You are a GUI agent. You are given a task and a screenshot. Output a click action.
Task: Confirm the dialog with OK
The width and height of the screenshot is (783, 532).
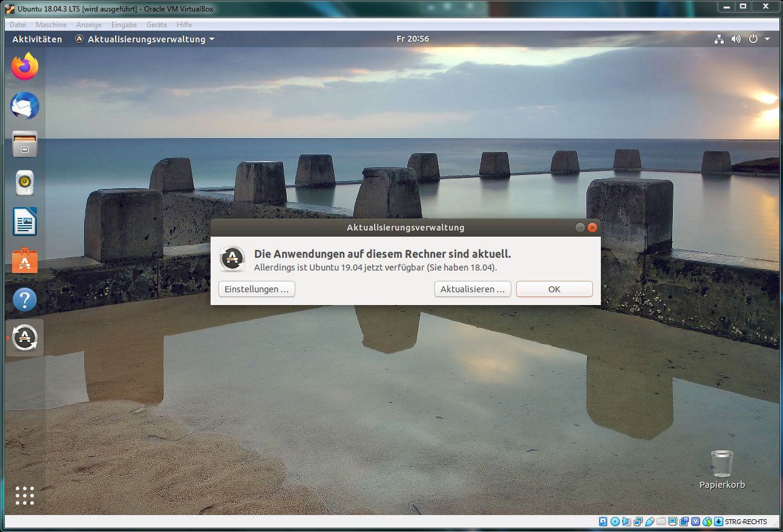554,289
